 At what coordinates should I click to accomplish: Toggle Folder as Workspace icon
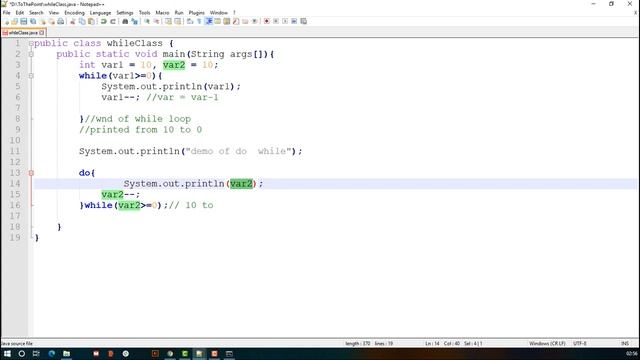245,21
